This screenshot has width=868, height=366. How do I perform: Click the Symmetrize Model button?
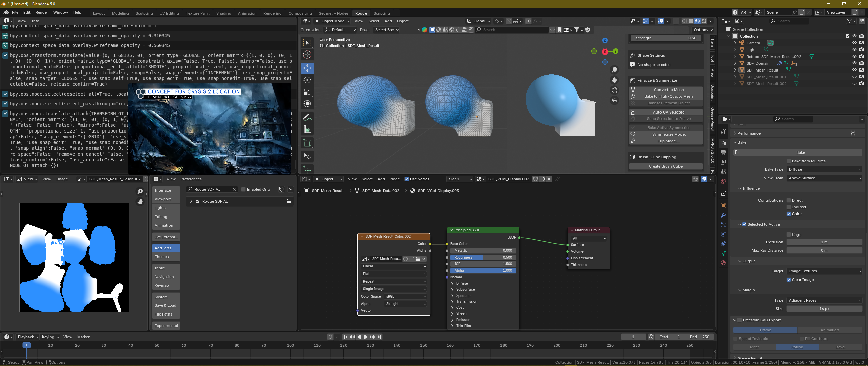pyautogui.click(x=666, y=134)
